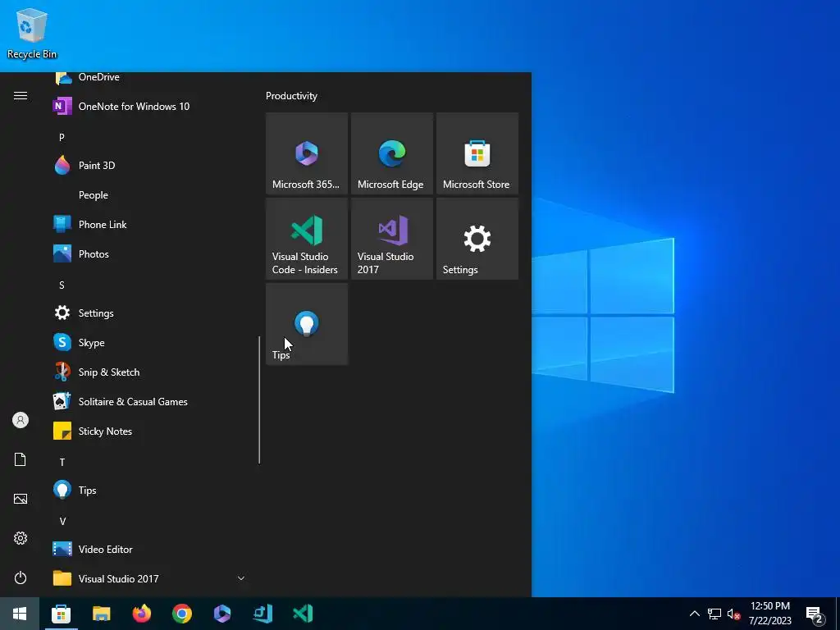Open the Visual Studio 2017 tile
The image size is (840, 630).
click(x=391, y=239)
